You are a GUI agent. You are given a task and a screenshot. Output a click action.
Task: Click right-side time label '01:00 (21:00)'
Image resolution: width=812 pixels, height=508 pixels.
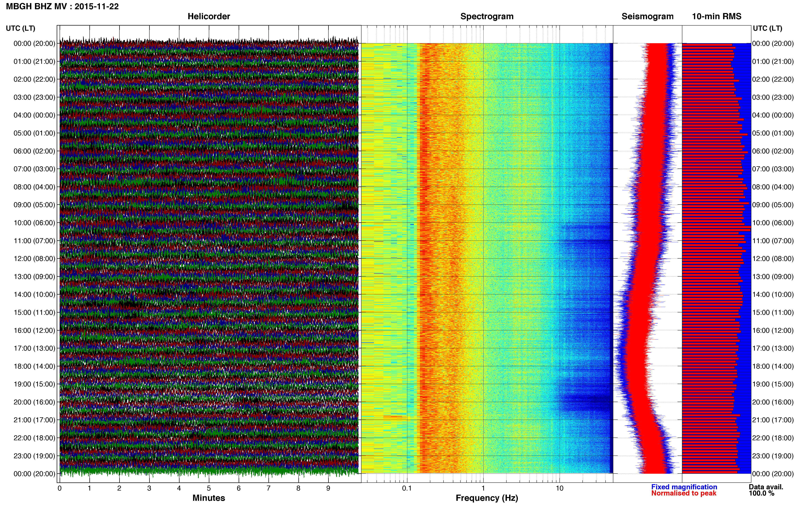click(773, 62)
